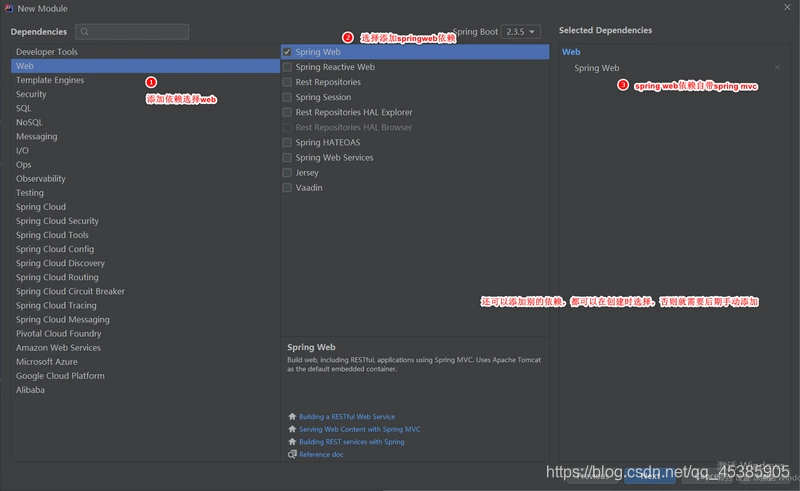Click the Web group in Selected Dependencies
This screenshot has width=800, height=491.
(x=571, y=52)
